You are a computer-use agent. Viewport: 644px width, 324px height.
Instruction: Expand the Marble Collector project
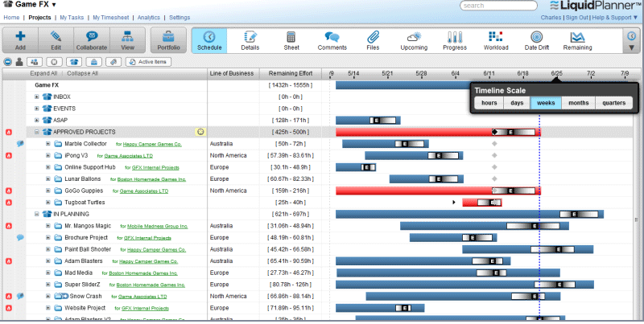[47, 144]
